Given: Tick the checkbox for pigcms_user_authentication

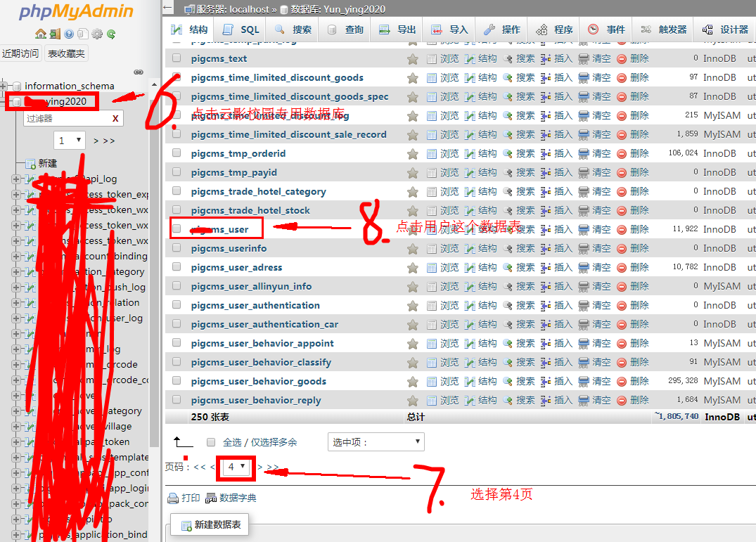Looking at the screenshot, I should coord(177,304).
